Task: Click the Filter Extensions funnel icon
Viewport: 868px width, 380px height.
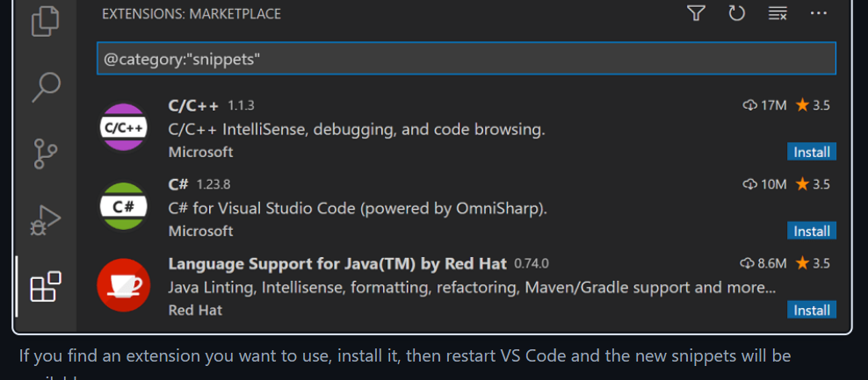Action: coord(696,13)
